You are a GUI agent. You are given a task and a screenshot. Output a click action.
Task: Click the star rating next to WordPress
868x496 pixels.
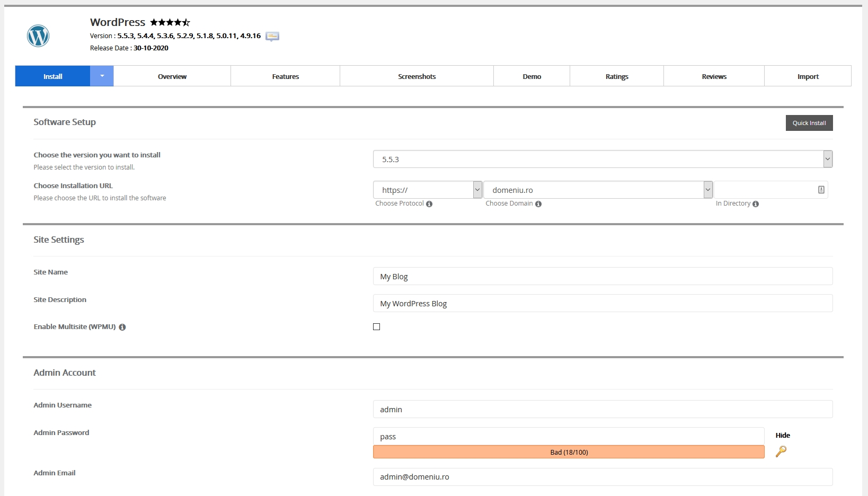170,22
